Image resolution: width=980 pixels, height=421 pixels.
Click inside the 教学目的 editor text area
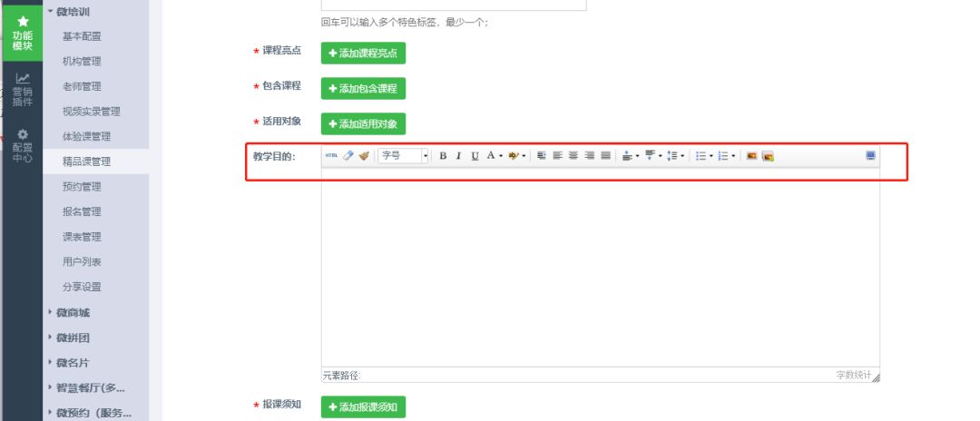(x=600, y=268)
